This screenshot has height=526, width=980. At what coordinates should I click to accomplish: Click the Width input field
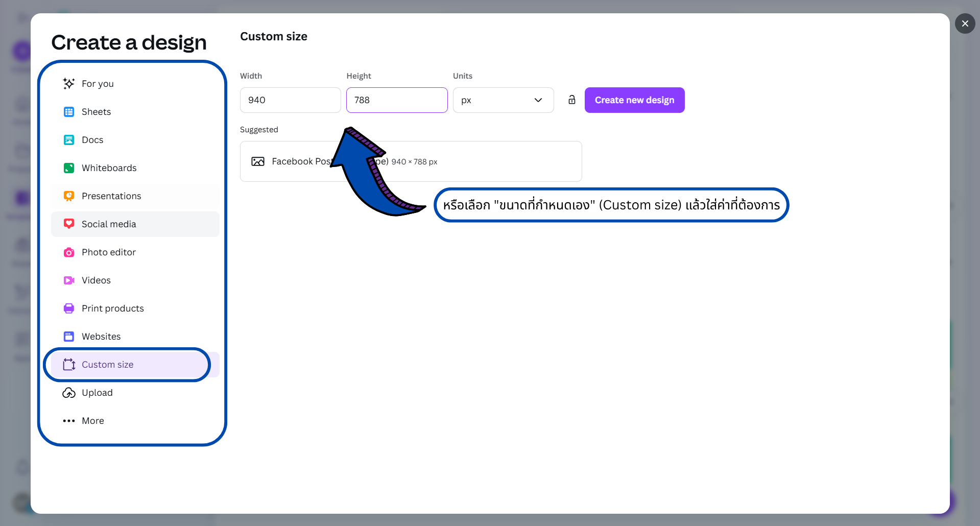coord(290,100)
